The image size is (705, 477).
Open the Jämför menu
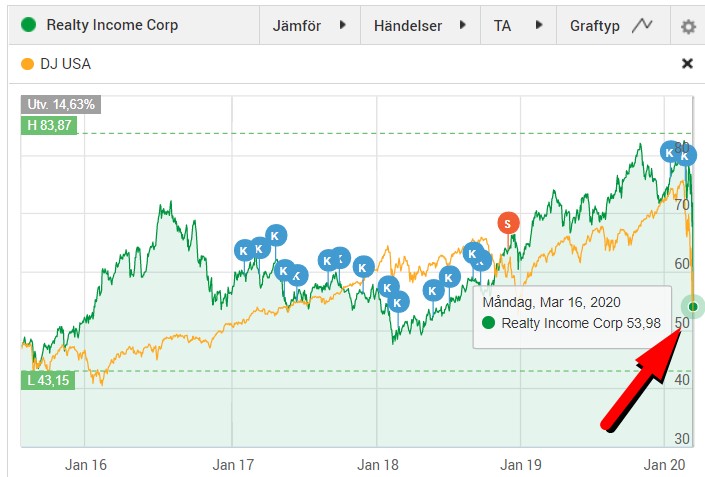pyautogui.click(x=297, y=26)
